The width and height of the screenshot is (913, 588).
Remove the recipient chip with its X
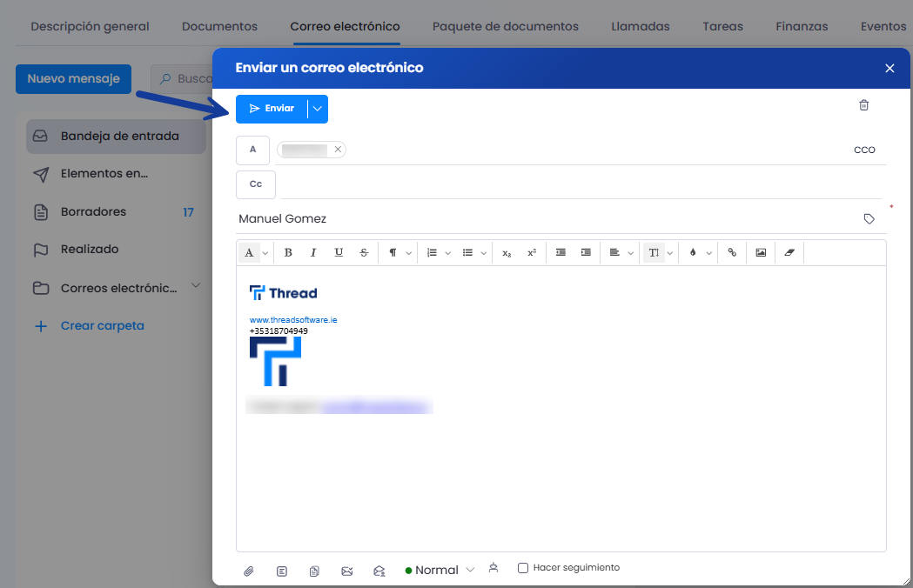pyautogui.click(x=338, y=150)
